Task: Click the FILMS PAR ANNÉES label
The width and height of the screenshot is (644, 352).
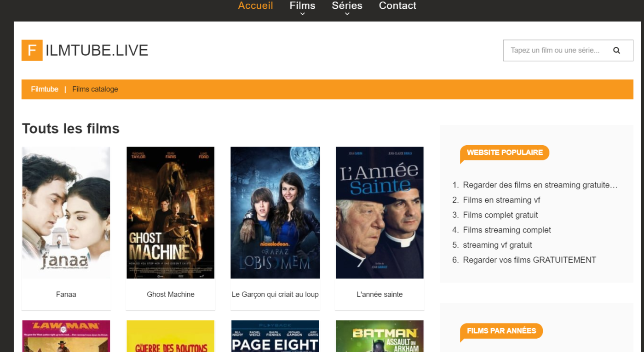Action: click(501, 331)
